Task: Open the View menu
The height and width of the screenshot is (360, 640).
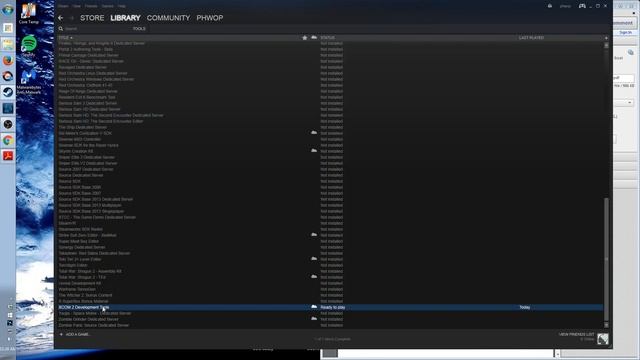Action: [77, 6]
